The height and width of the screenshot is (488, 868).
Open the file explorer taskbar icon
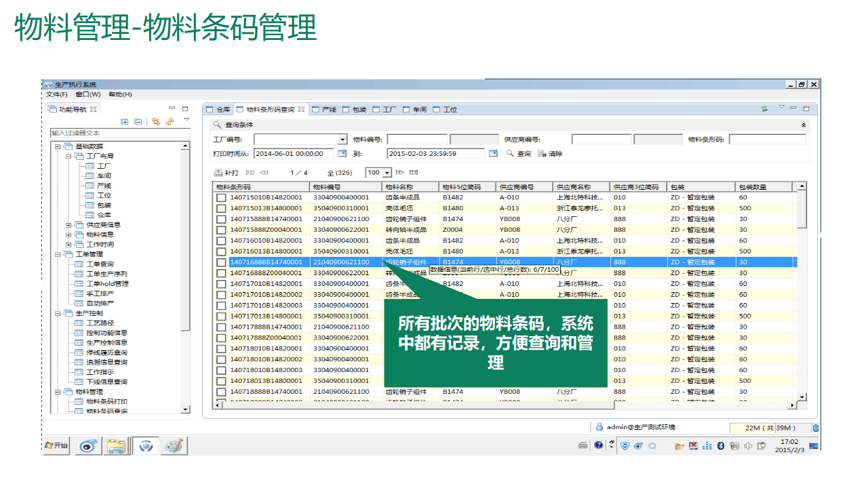(117, 446)
